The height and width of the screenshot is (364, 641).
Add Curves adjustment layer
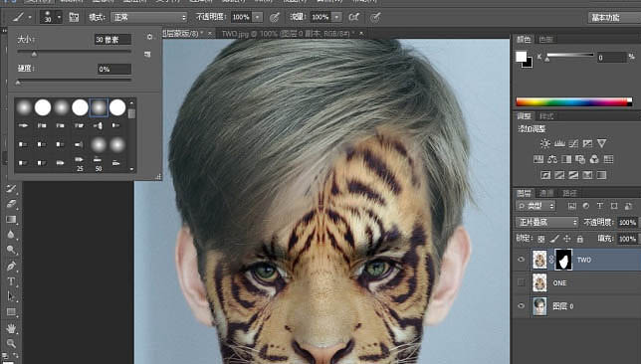[573, 143]
